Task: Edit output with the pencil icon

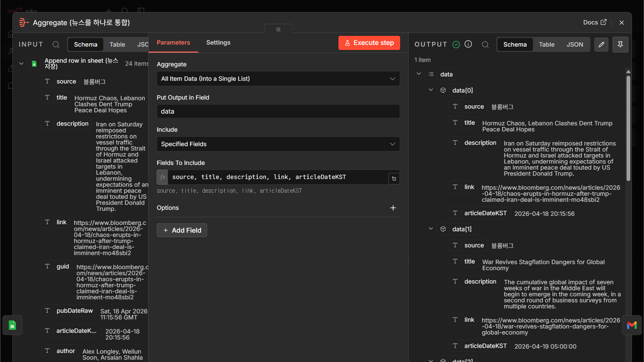Action: (601, 45)
